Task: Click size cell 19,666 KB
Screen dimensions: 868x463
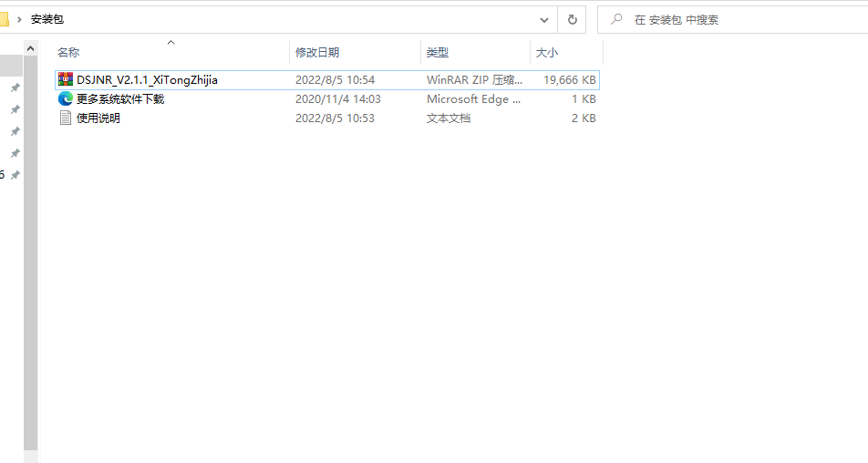Action: point(570,79)
